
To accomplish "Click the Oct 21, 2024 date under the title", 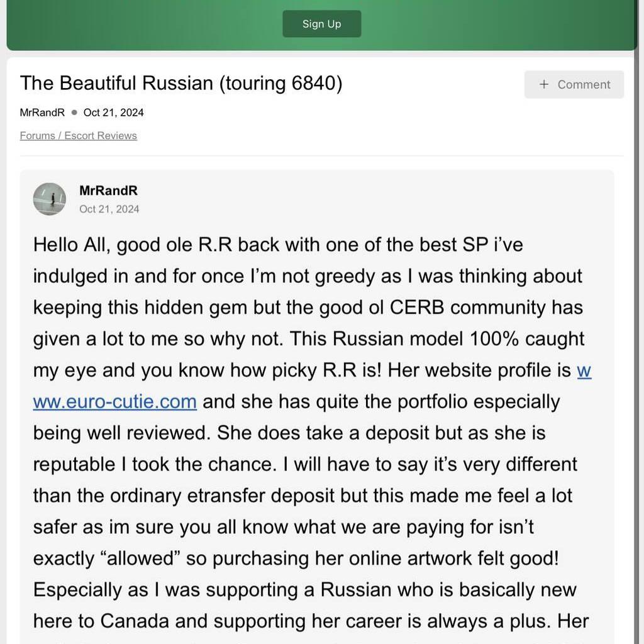I will coord(113,113).
